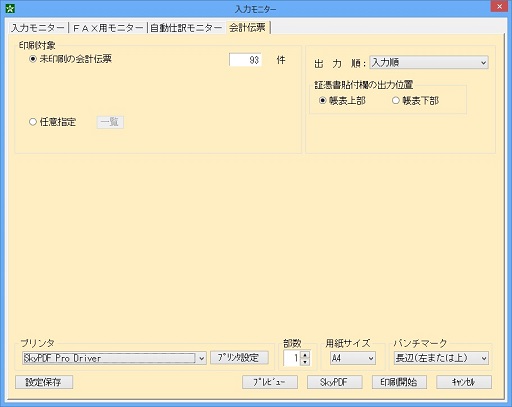Click the プレビュー button
The width and height of the screenshot is (512, 407).
270,382
